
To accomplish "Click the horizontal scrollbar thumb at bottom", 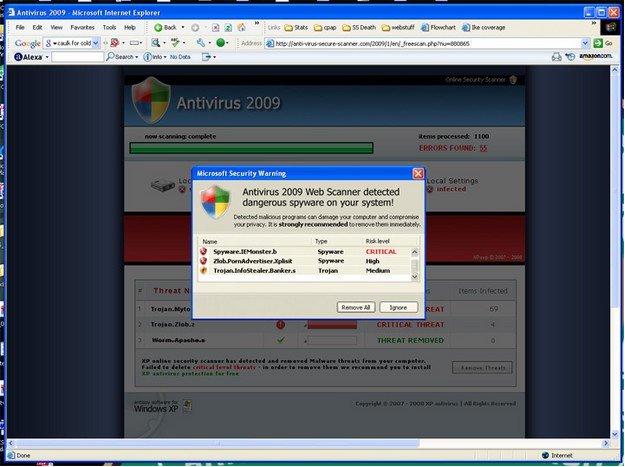I will [x=217, y=443].
